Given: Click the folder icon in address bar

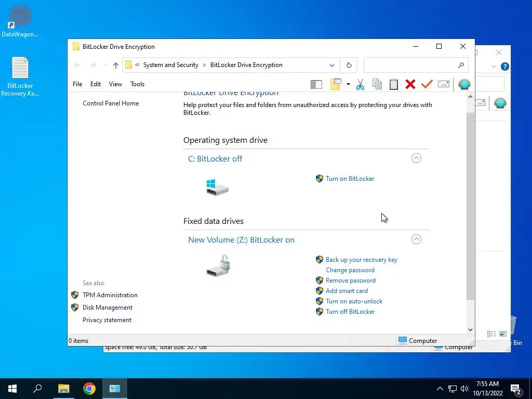Looking at the screenshot, I should point(129,65).
